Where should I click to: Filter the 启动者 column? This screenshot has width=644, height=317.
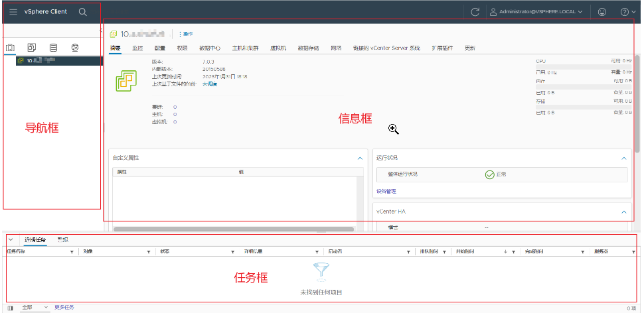(x=408, y=252)
